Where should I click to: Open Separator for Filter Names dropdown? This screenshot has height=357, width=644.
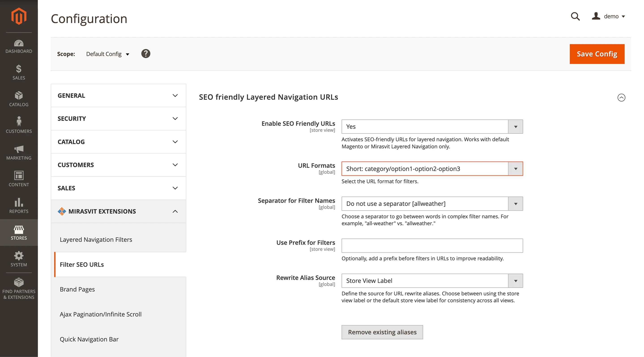click(432, 204)
